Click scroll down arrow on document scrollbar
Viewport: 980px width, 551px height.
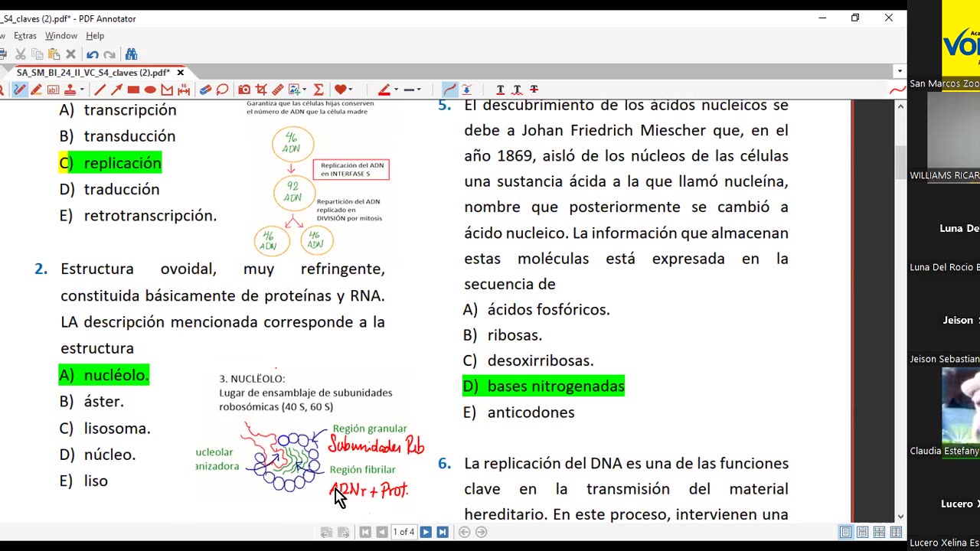(x=900, y=516)
